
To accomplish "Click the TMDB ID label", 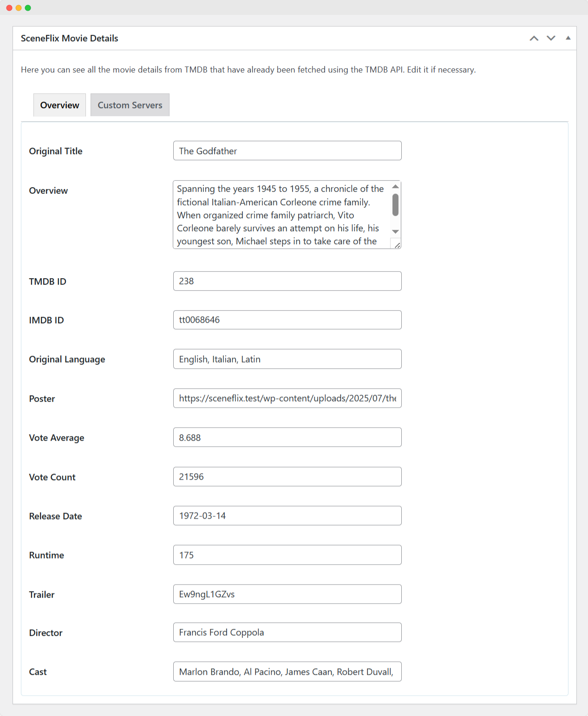I will (x=47, y=282).
